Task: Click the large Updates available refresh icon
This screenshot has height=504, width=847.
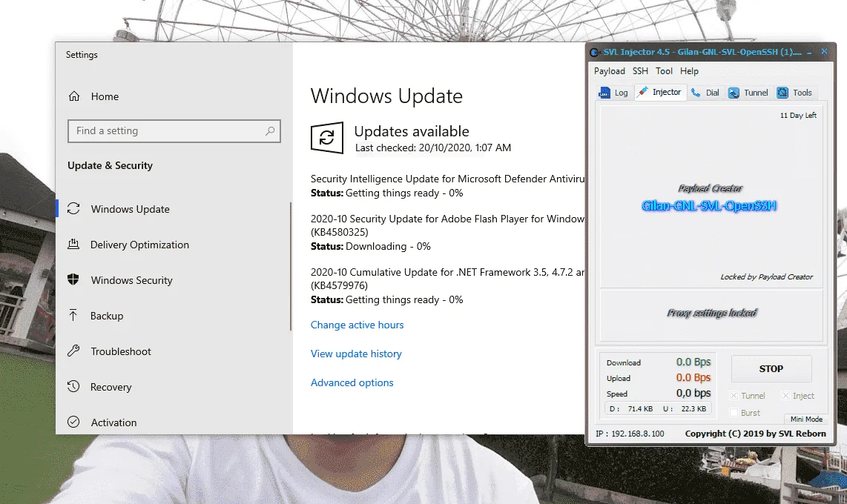Action: click(x=327, y=138)
